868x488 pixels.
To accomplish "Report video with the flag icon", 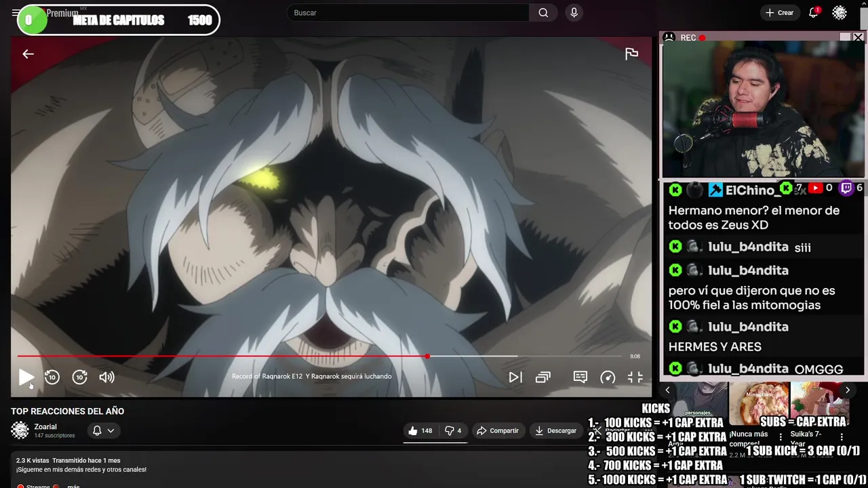I will pyautogui.click(x=631, y=54).
